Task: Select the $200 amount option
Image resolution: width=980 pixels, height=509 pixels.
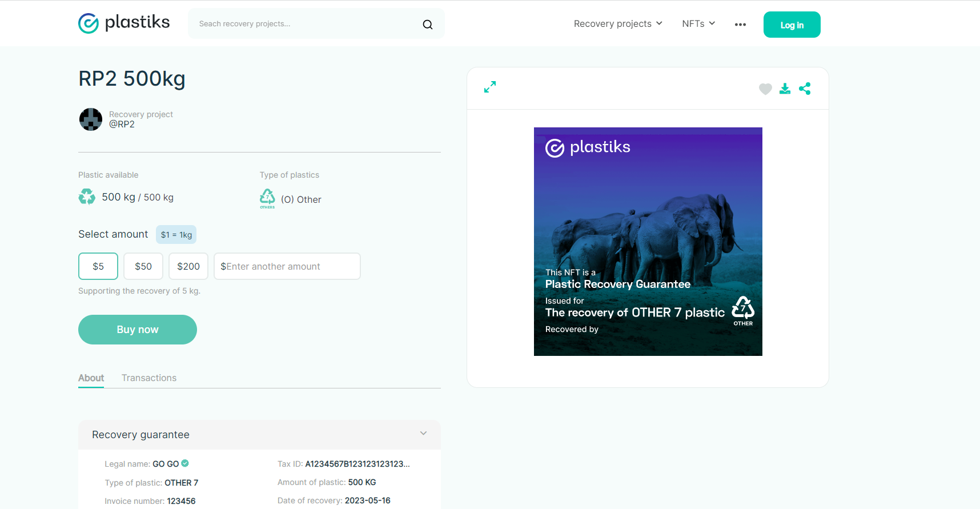Action: (188, 266)
